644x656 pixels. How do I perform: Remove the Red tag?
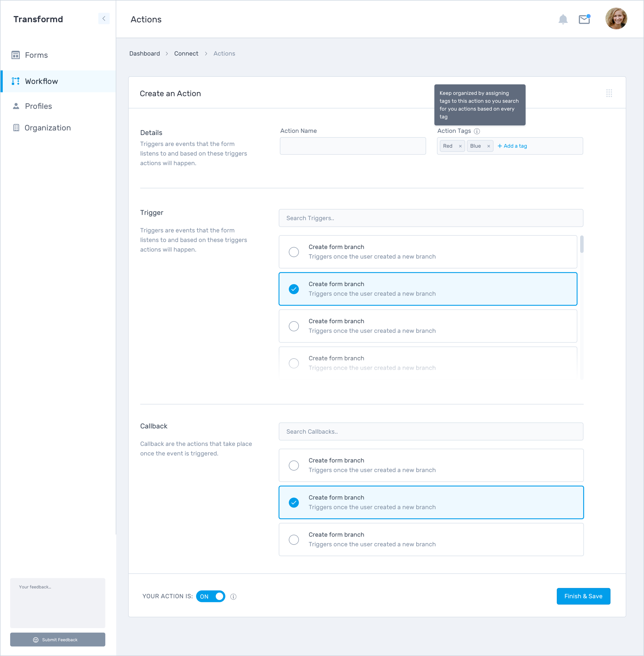[x=460, y=146]
